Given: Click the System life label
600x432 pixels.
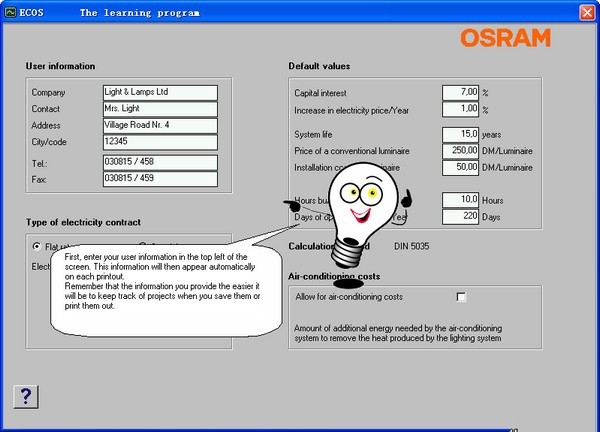Looking at the screenshot, I should coord(313,135).
